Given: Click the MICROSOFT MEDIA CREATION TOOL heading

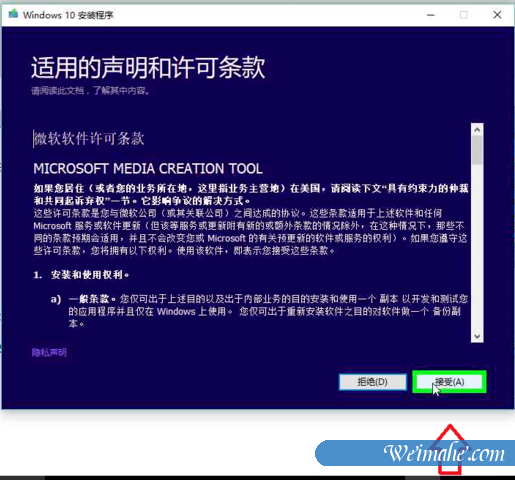Looking at the screenshot, I should 148,169.
